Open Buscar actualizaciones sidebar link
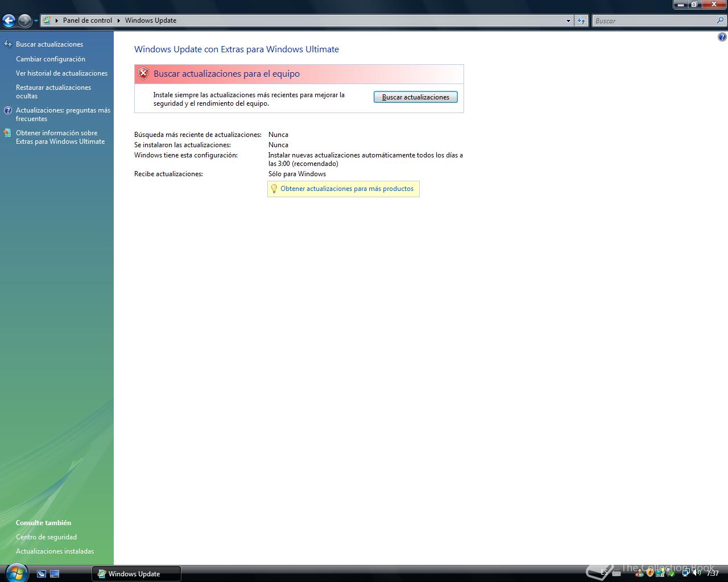 tap(49, 44)
